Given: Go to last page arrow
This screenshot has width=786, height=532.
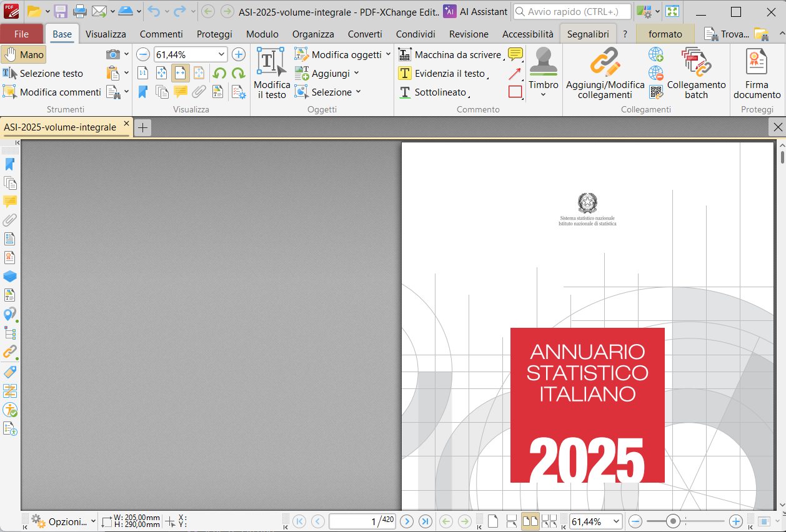Looking at the screenshot, I should (x=425, y=521).
